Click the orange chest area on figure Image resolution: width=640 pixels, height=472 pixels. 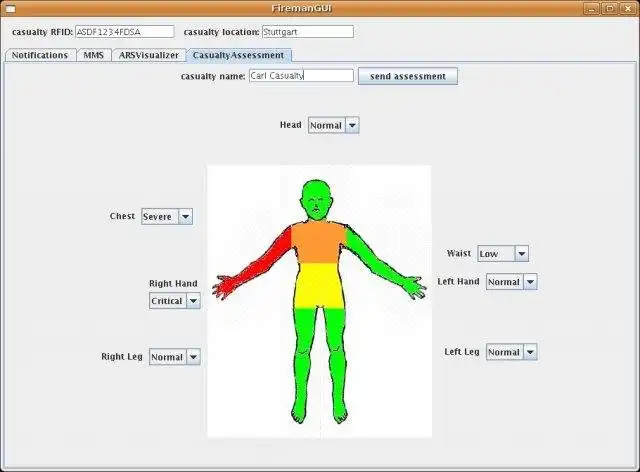[x=318, y=242]
